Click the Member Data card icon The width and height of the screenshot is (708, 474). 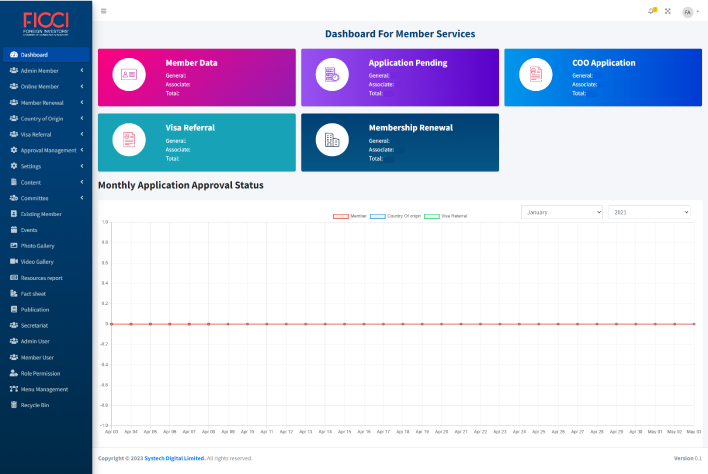[129, 76]
